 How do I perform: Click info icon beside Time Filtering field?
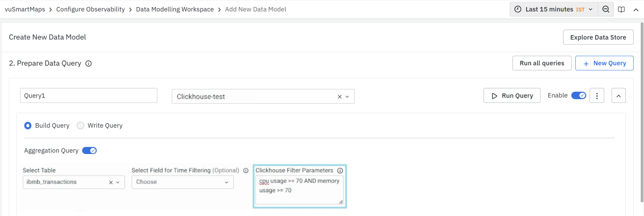click(x=245, y=171)
